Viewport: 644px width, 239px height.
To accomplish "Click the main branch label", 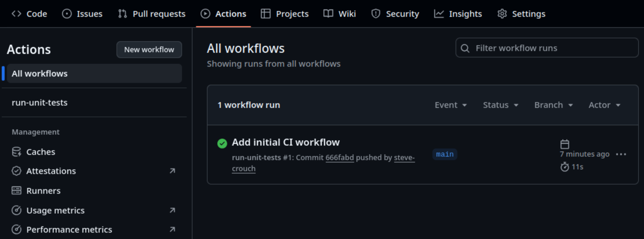I will [x=445, y=154].
